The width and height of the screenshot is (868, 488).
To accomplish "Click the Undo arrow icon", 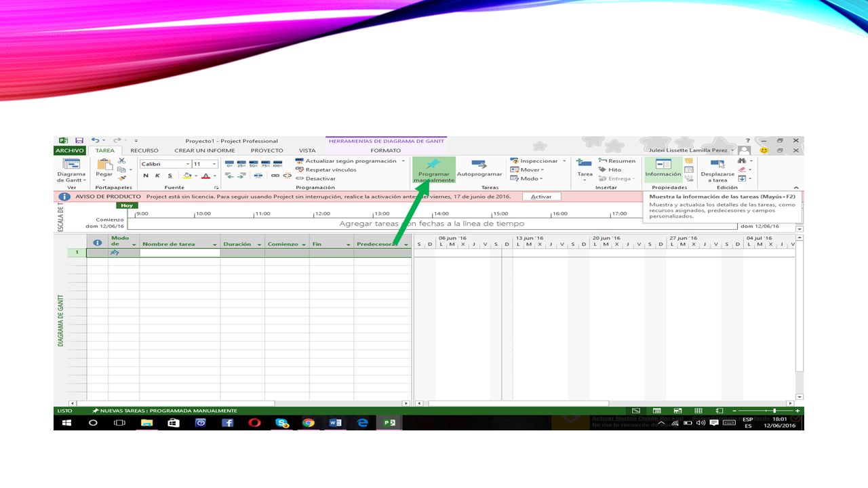I will tap(95, 140).
